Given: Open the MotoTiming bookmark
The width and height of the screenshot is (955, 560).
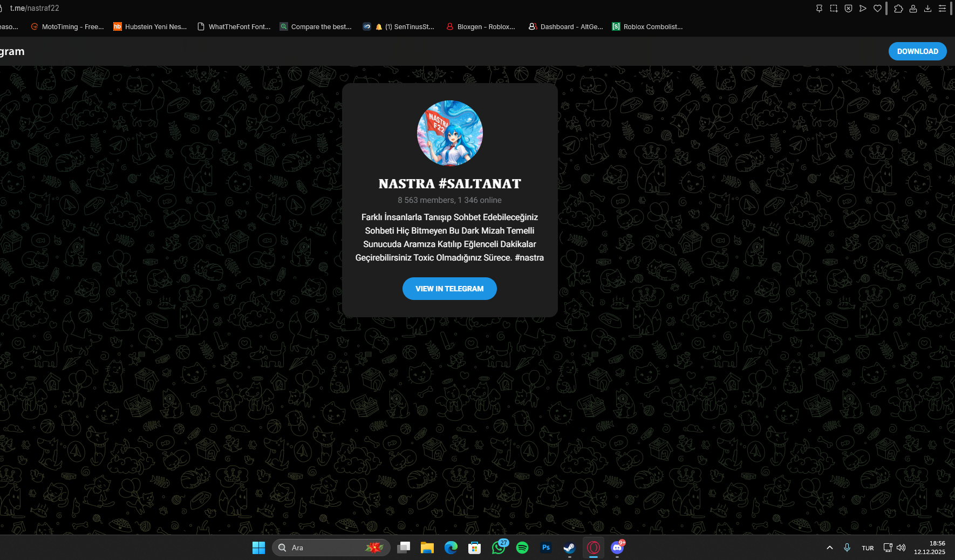Looking at the screenshot, I should (67, 26).
